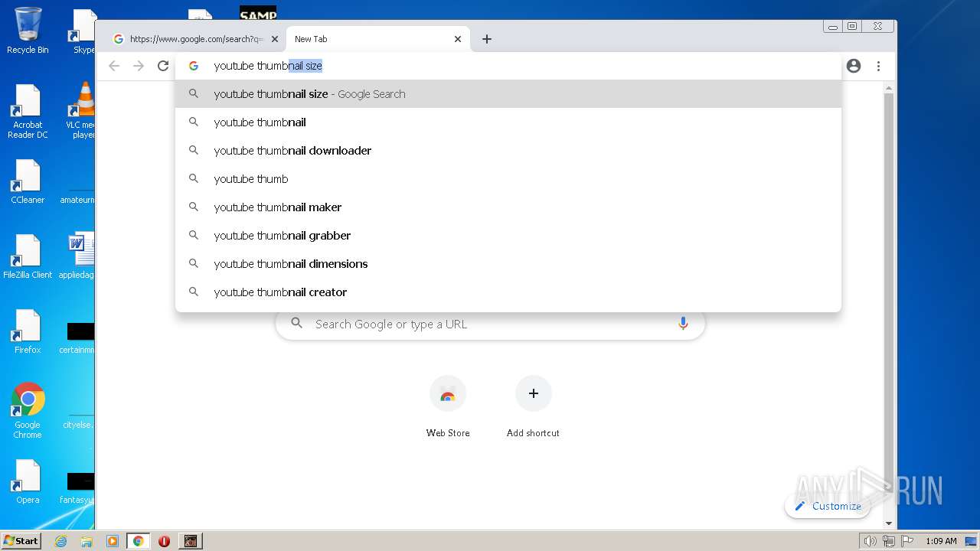Image resolution: width=980 pixels, height=551 pixels.
Task: Click the Customize button
Action: 828,506
